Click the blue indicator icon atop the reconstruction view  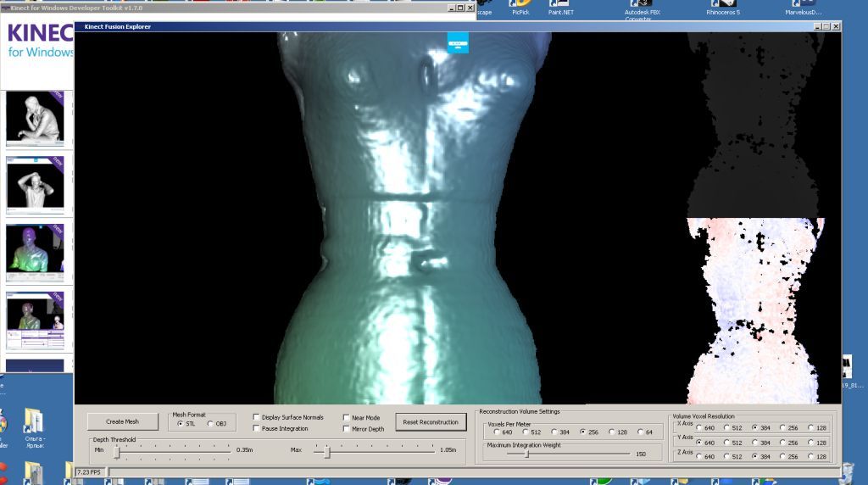click(x=458, y=42)
